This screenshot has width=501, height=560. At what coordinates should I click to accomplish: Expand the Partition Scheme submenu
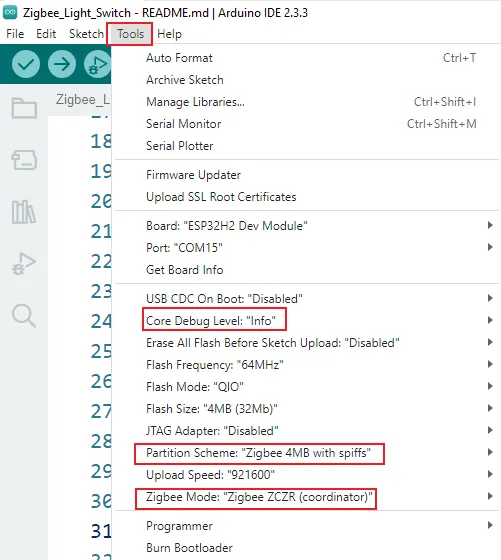tap(306, 453)
